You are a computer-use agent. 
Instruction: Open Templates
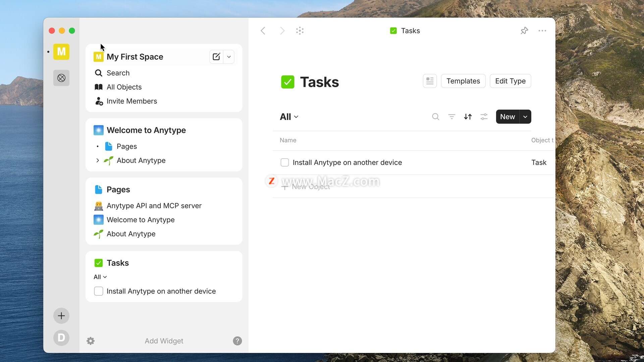(x=463, y=81)
